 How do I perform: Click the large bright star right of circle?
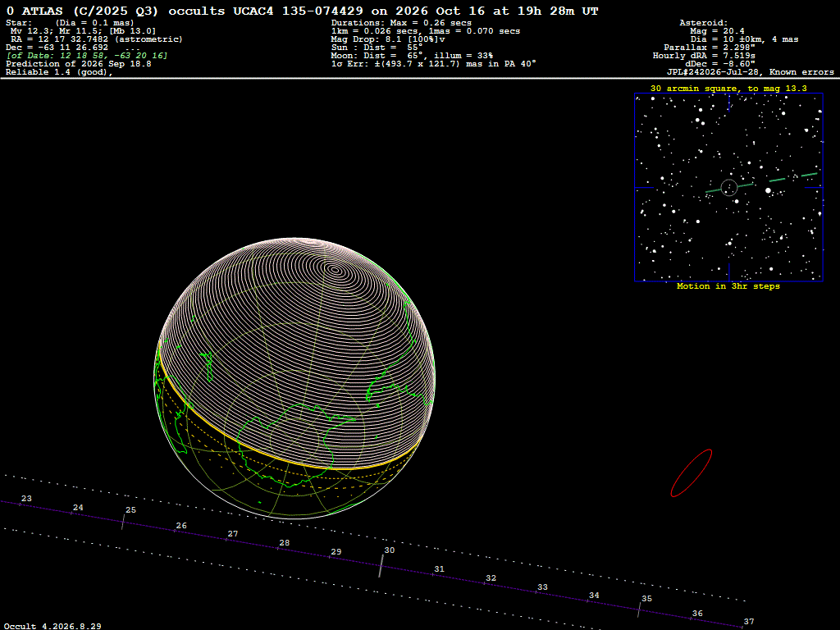768,190
